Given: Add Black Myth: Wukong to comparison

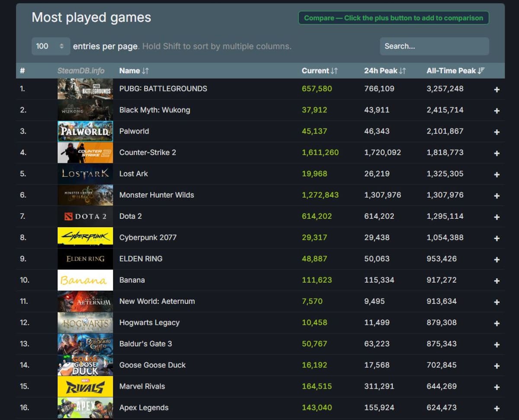Looking at the screenshot, I should [x=497, y=111].
